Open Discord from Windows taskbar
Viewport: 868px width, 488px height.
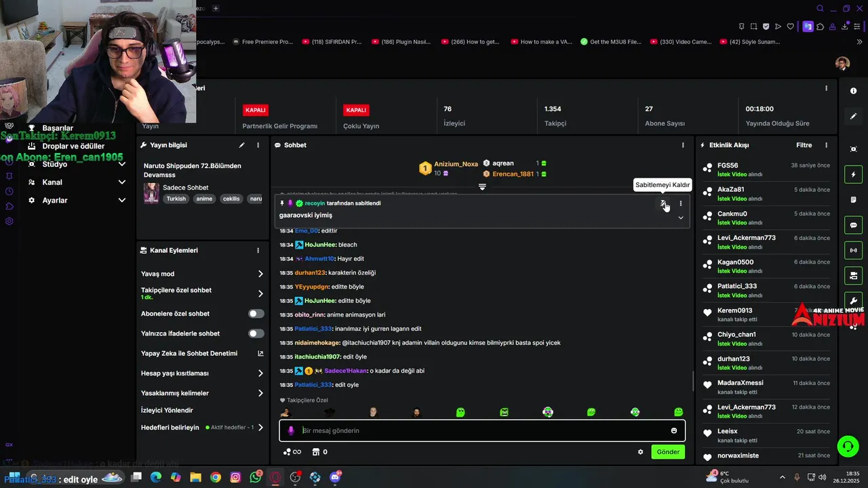pyautogui.click(x=335, y=477)
